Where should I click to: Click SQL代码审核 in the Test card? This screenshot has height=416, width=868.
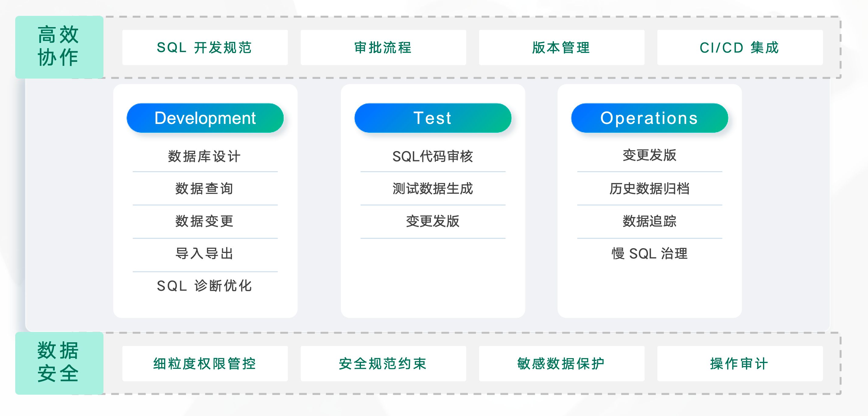[x=433, y=157]
